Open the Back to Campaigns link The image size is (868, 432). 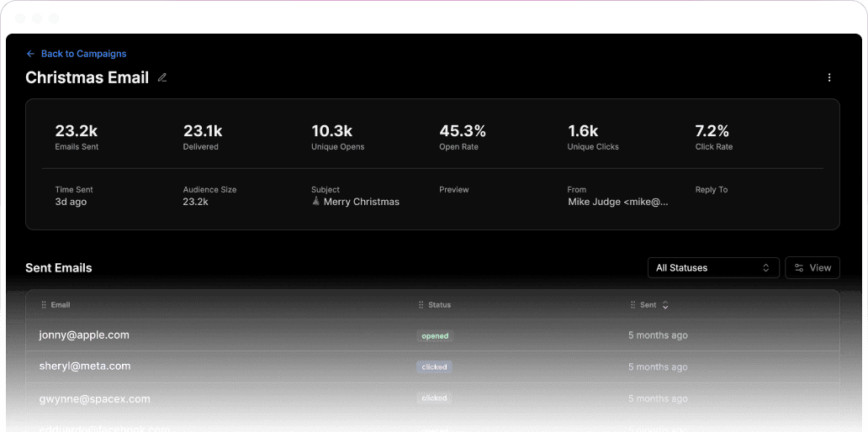(83, 54)
